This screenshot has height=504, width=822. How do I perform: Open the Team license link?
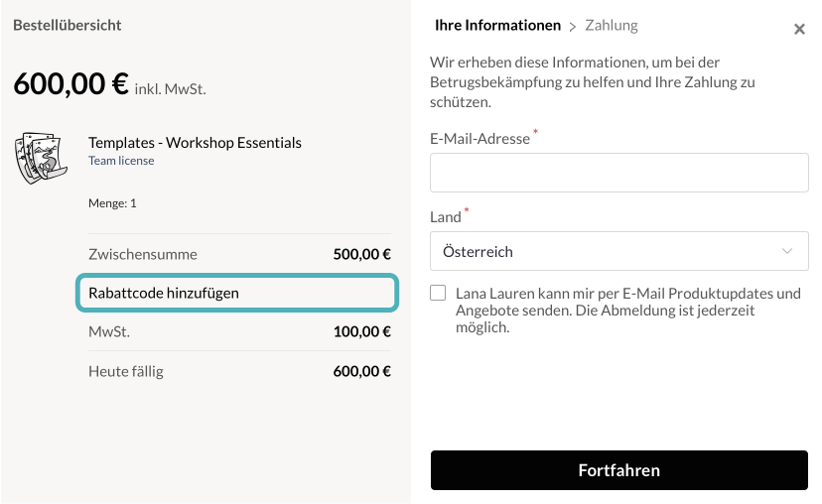121,161
